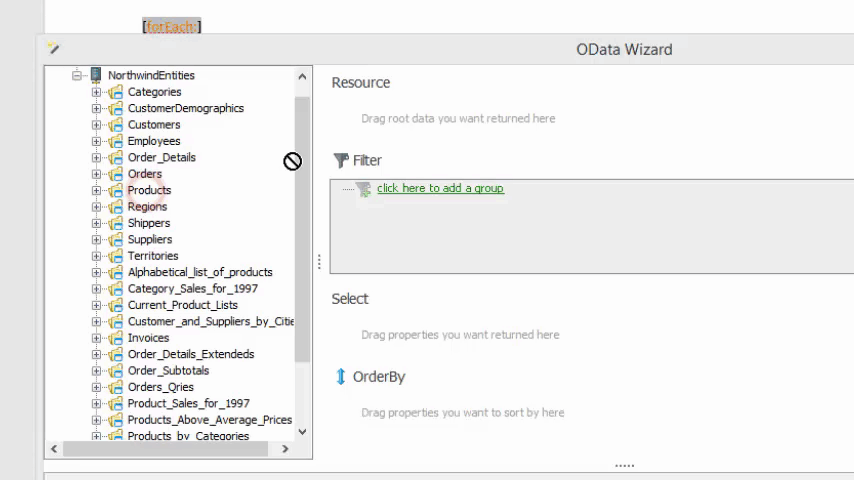This screenshot has width=854, height=480.
Task: Expand the CustomerDemographics node
Action: (96, 108)
